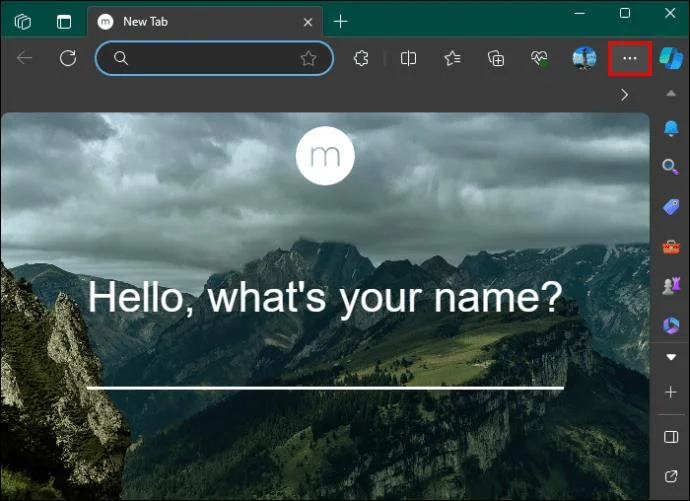Open sidebar Shopping tag
This screenshot has width=690, height=501.
(671, 206)
